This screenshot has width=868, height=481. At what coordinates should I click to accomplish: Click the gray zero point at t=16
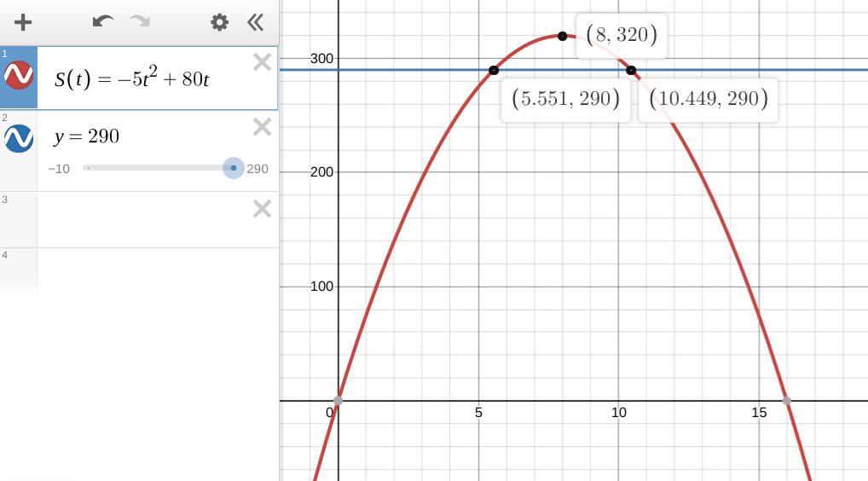(x=787, y=400)
